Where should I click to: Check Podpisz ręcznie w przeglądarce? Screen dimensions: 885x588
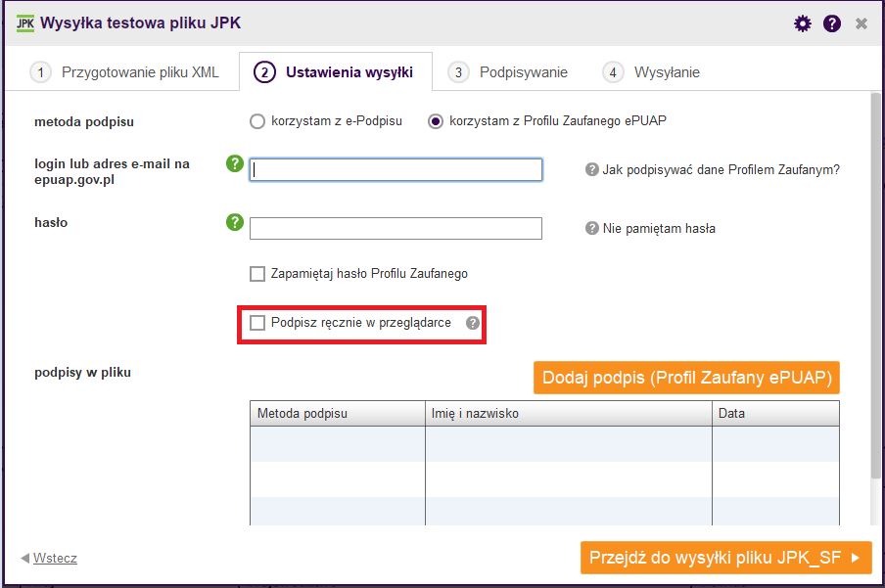coord(257,323)
